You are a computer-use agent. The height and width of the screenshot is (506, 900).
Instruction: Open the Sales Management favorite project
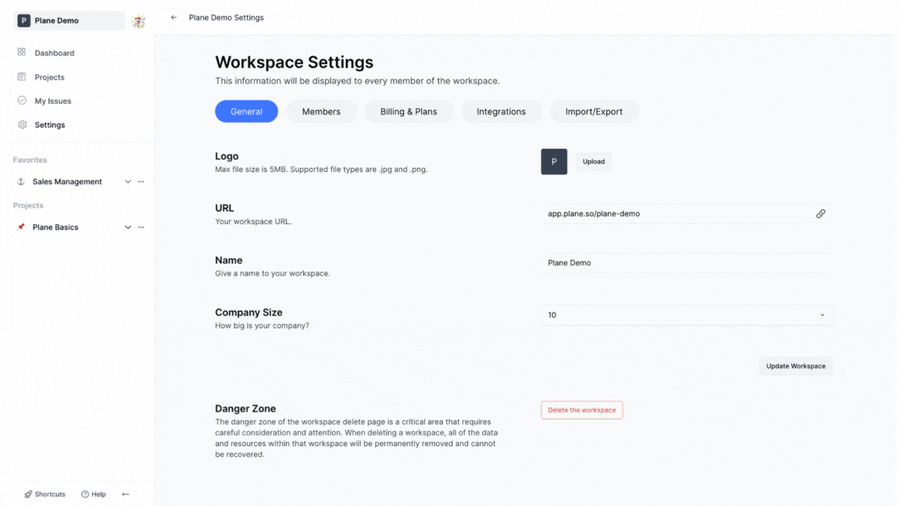click(x=67, y=182)
